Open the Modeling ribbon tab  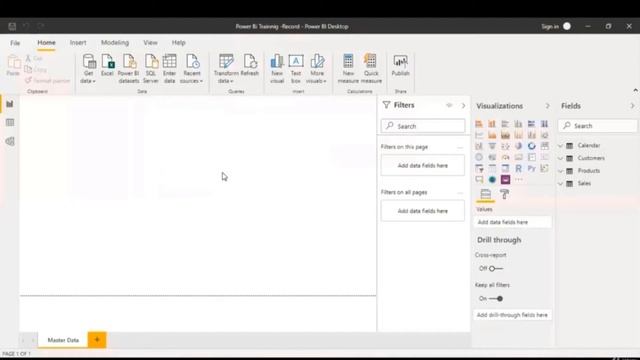(115, 43)
